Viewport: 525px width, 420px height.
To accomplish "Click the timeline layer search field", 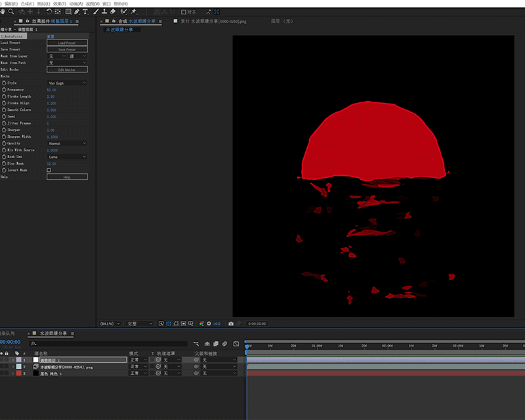I will click(x=108, y=344).
